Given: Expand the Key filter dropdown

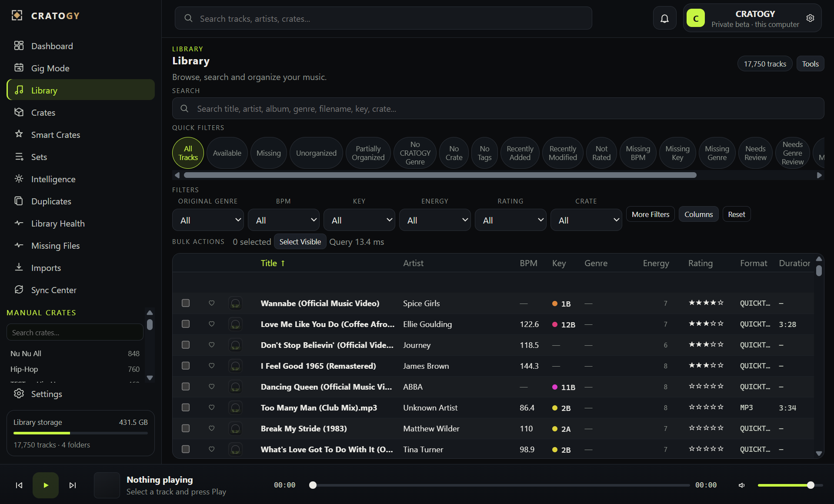Looking at the screenshot, I should pyautogui.click(x=359, y=220).
